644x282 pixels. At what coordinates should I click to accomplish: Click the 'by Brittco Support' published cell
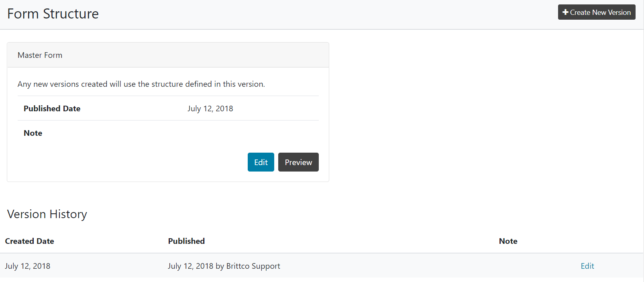coord(224,266)
